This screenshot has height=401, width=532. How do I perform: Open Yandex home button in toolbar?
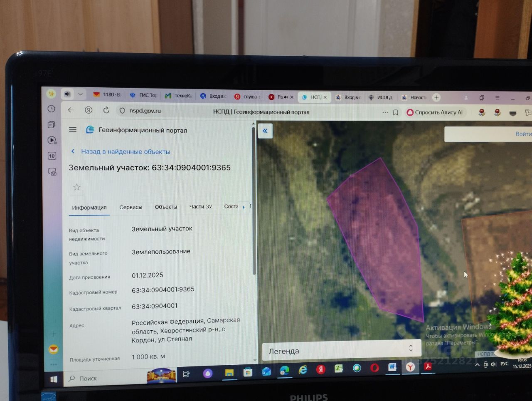point(89,110)
